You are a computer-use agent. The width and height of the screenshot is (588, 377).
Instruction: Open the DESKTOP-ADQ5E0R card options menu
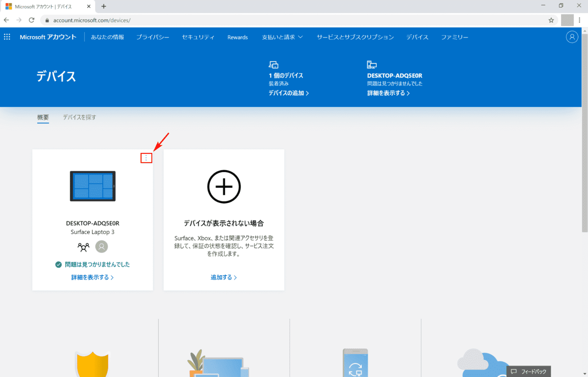pos(146,158)
